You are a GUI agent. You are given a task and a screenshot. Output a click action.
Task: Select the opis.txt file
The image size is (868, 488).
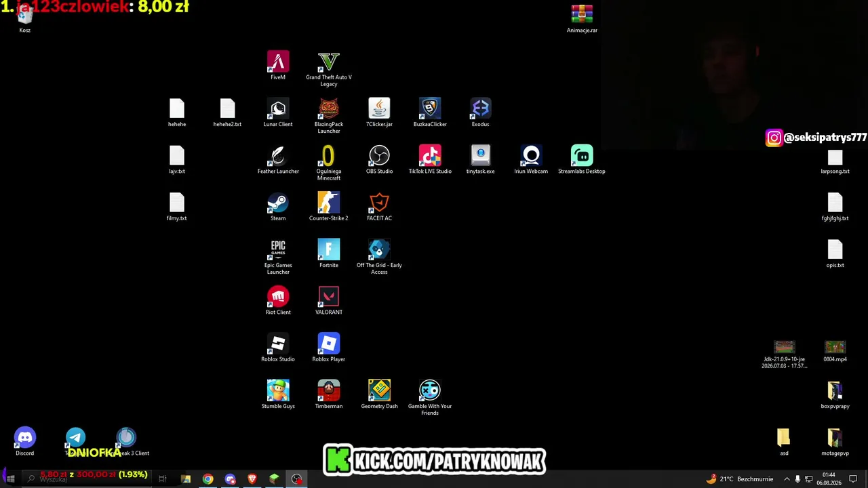point(835,253)
